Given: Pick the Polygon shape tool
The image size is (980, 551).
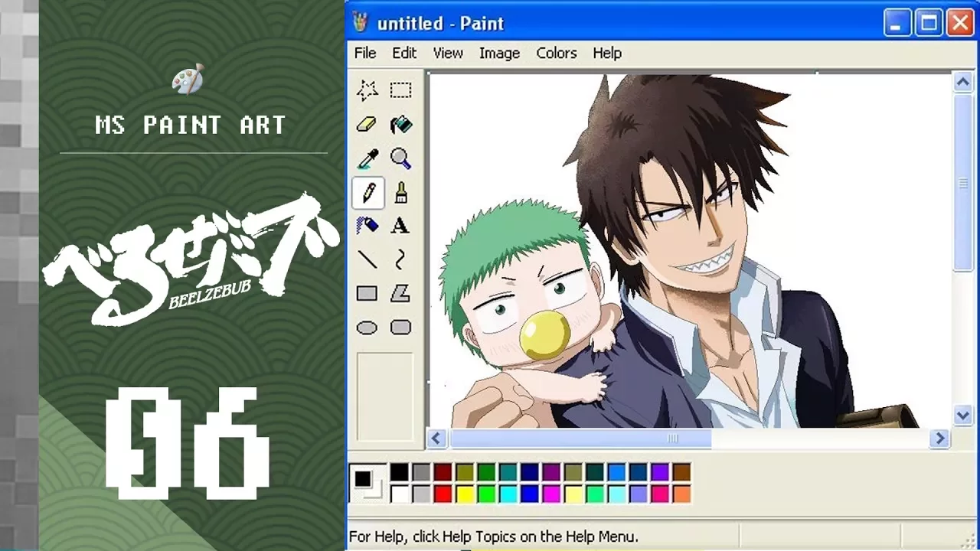Looking at the screenshot, I should (400, 294).
